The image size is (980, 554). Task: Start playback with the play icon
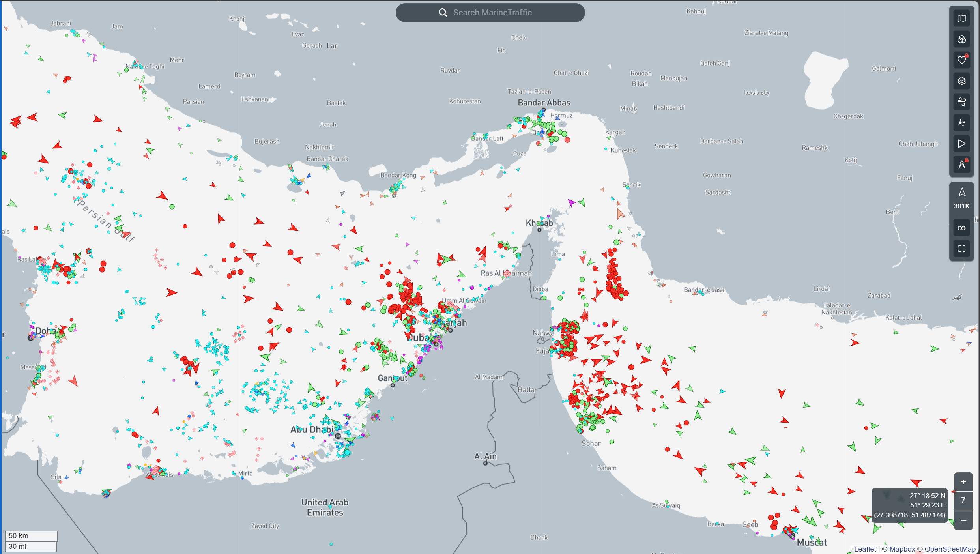(961, 144)
